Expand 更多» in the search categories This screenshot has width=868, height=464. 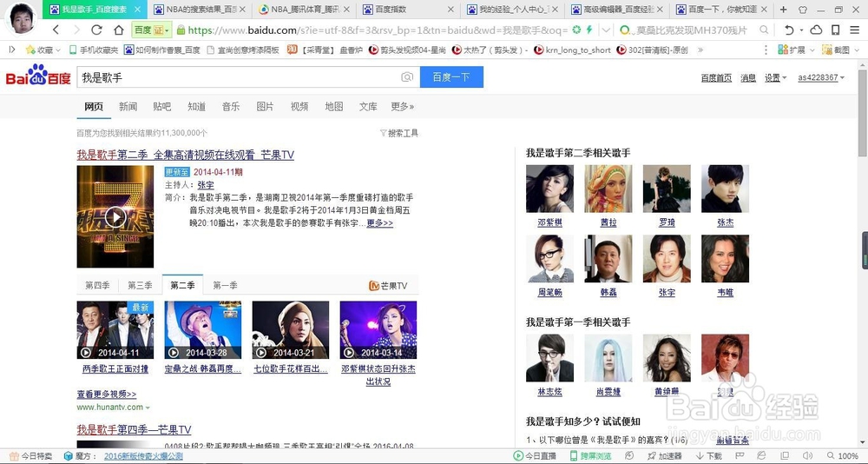coord(403,106)
